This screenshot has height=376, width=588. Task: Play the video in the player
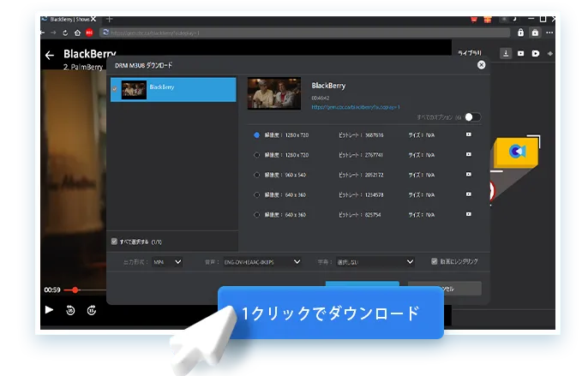pos(49,310)
